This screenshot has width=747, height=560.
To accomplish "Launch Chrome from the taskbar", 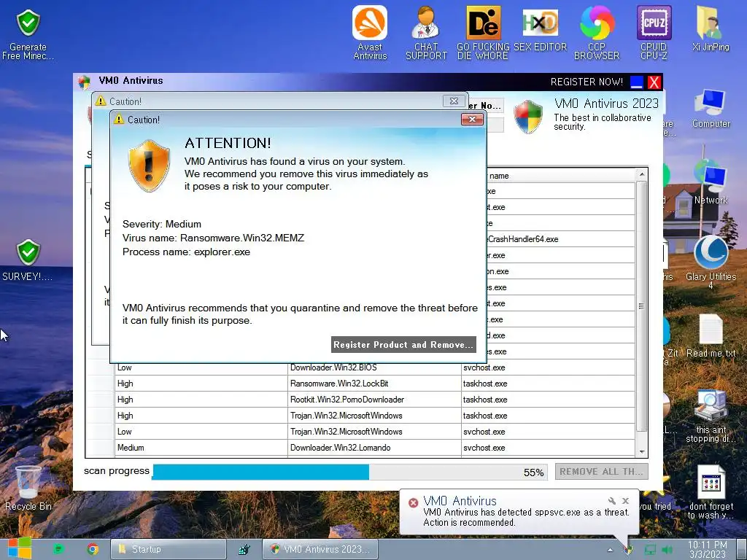I will (x=93, y=549).
